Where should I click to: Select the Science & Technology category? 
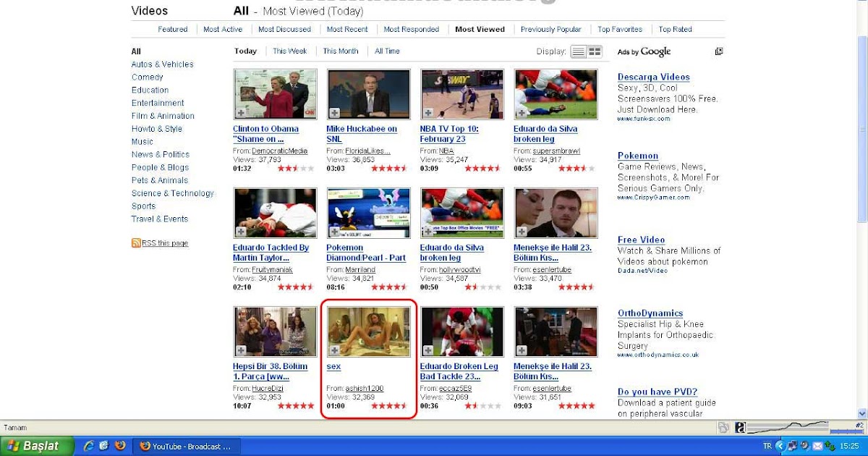pos(173,193)
